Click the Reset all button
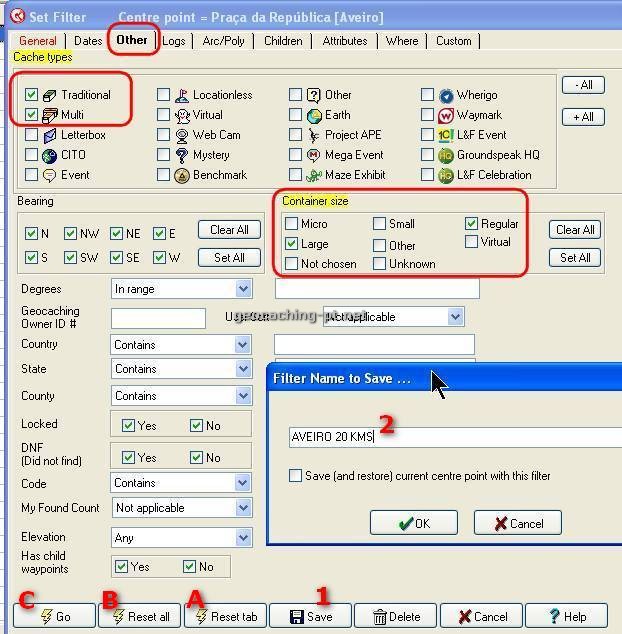 click(x=139, y=616)
